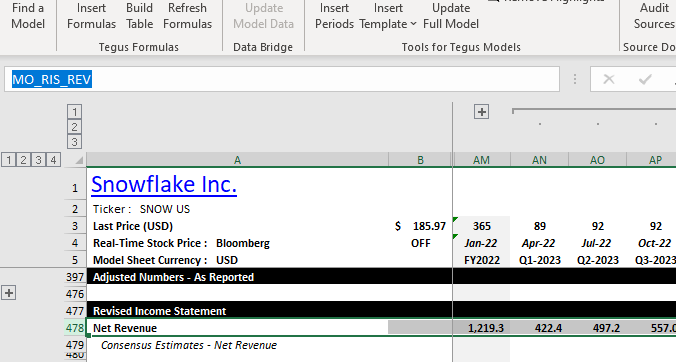Select column outline level 1 button
The width and height of the screenshot is (676, 362).
pyautogui.click(x=74, y=112)
